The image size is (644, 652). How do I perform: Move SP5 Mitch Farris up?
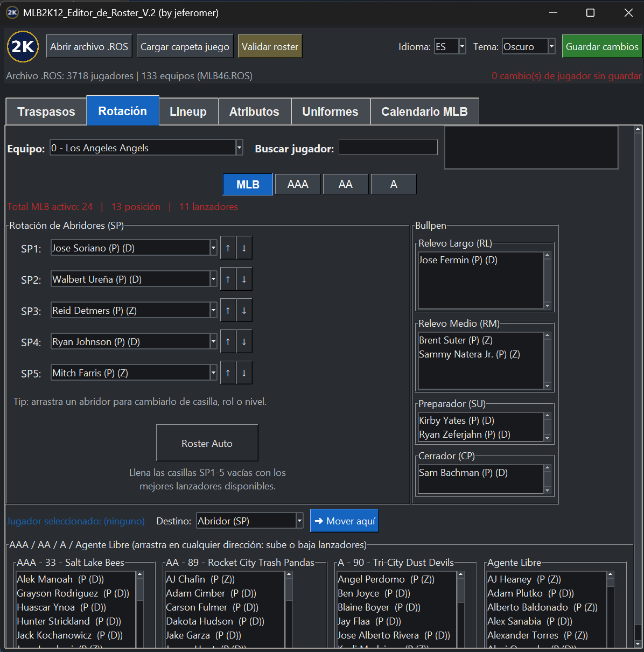[x=228, y=373]
